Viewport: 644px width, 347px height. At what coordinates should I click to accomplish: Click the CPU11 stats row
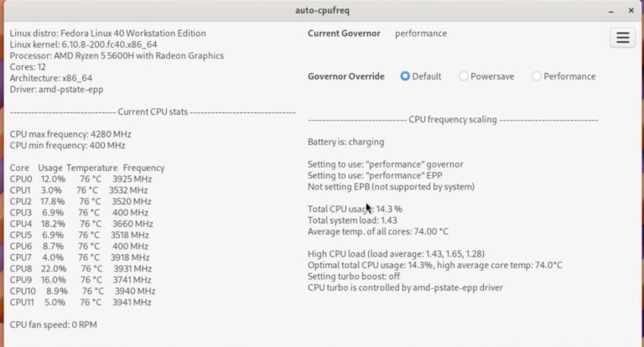click(82, 303)
